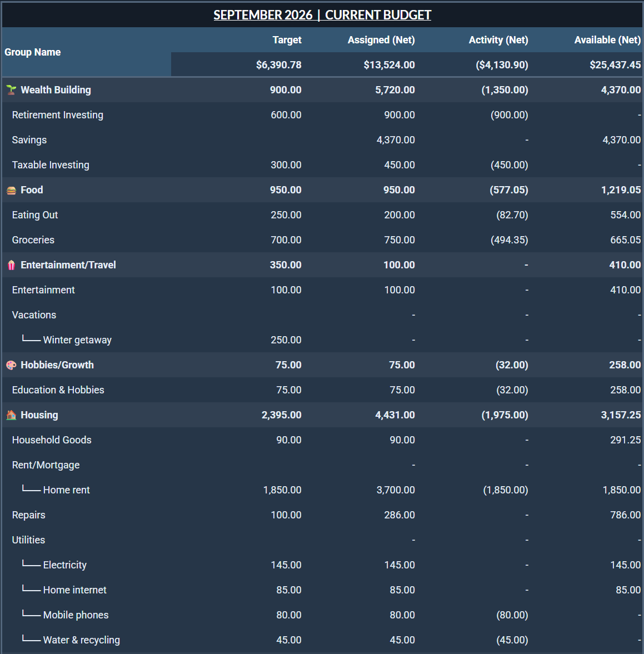Viewport: 644px width, 654px height.
Task: Click Groceries available 665.05
Action: coord(626,240)
